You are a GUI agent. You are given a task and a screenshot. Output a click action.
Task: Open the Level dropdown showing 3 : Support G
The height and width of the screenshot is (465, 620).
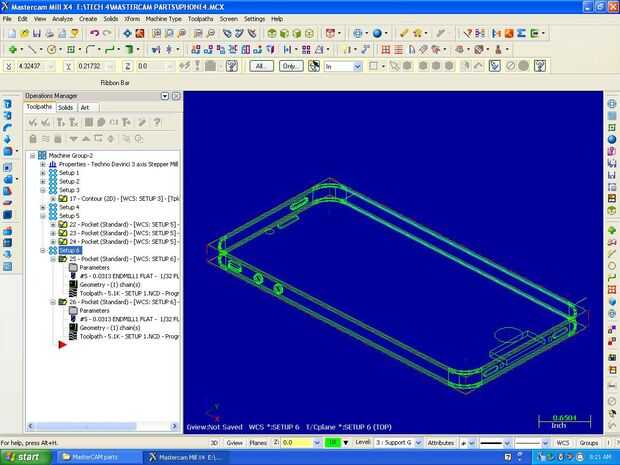point(419,443)
